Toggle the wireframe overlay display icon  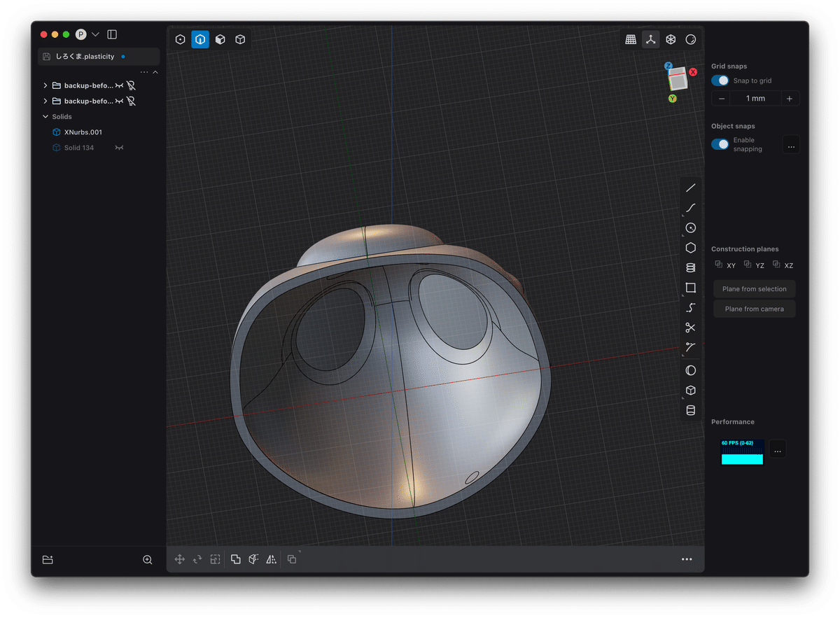point(671,40)
